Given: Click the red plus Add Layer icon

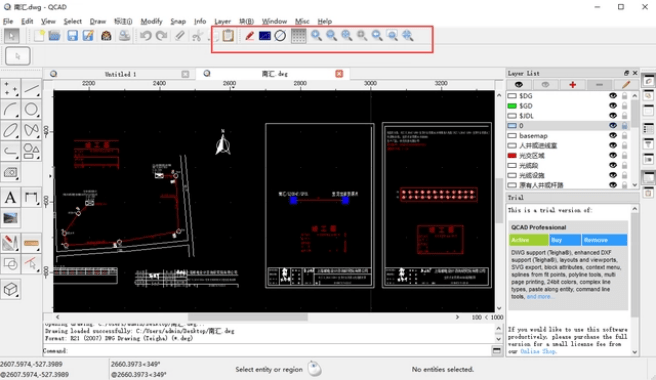Looking at the screenshot, I should coord(572,85).
